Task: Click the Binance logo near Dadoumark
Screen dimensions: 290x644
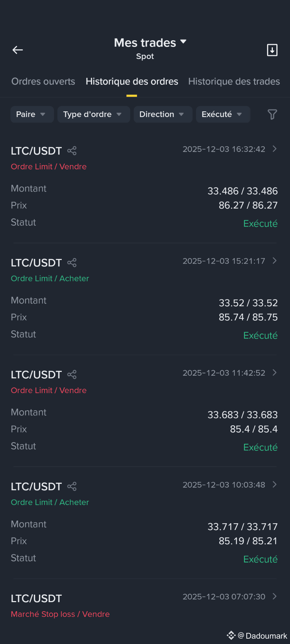Action: (x=231, y=635)
